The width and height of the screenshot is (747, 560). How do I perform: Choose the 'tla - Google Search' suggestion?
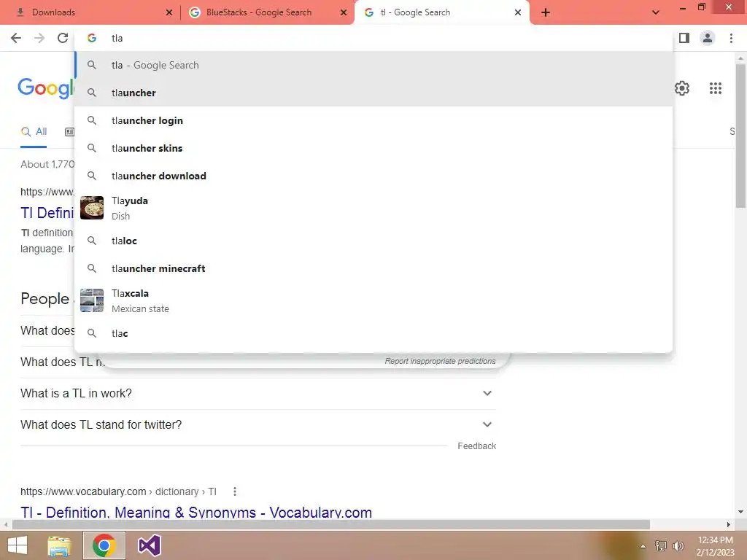coord(373,65)
